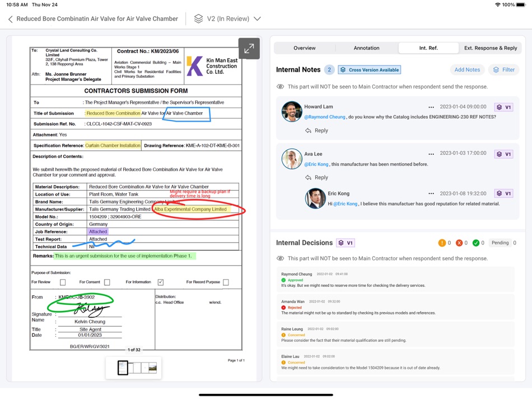The height and width of the screenshot is (399, 532).
Task: Click red annotation about backup plan
Action: click(x=200, y=193)
